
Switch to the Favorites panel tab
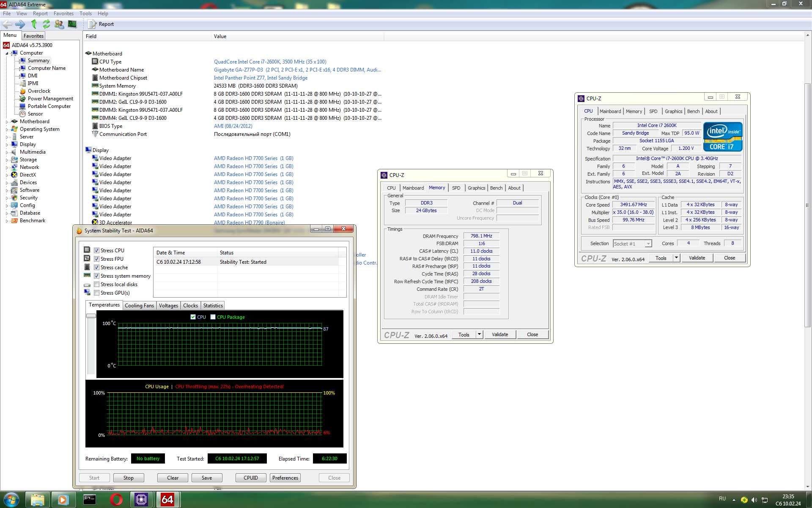coord(33,36)
